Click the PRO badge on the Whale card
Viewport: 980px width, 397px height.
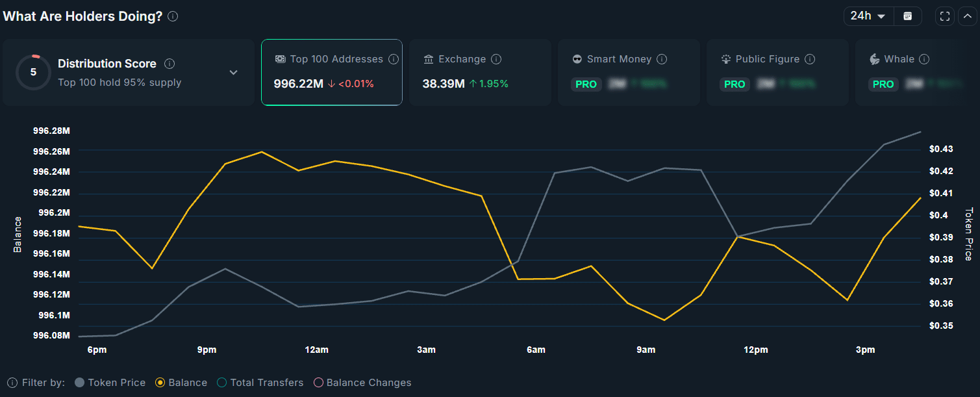coord(883,84)
